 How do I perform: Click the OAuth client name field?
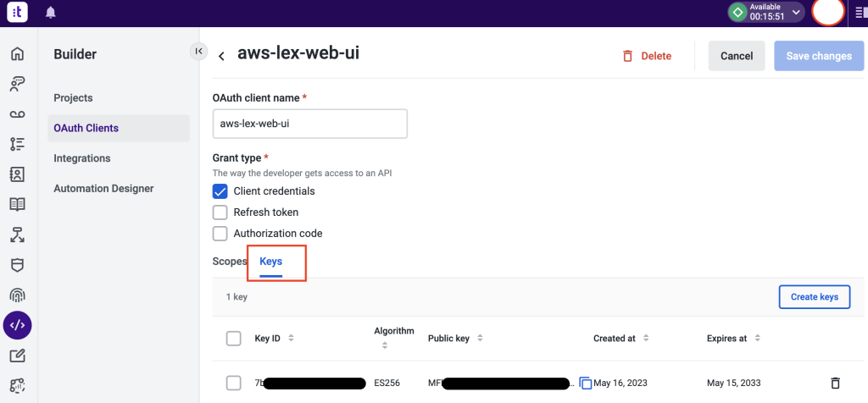pyautogui.click(x=310, y=124)
